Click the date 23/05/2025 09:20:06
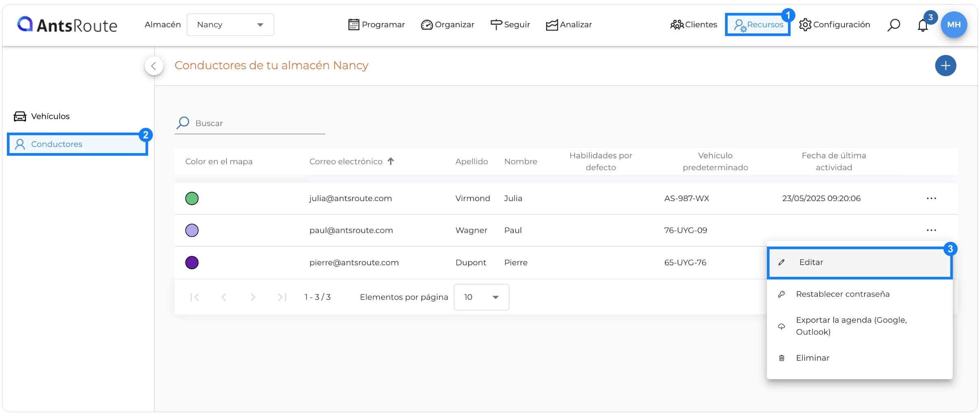Image resolution: width=980 pixels, height=416 pixels. tap(821, 199)
